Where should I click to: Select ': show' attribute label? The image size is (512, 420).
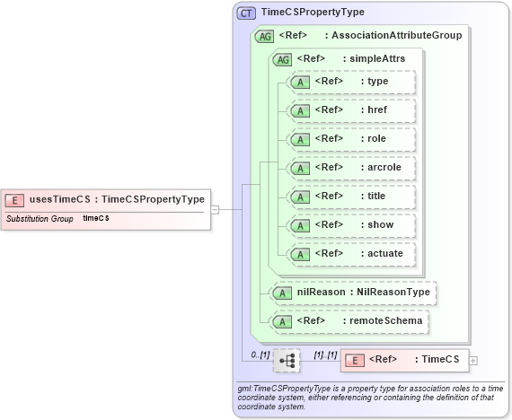pyautogui.click(x=377, y=224)
